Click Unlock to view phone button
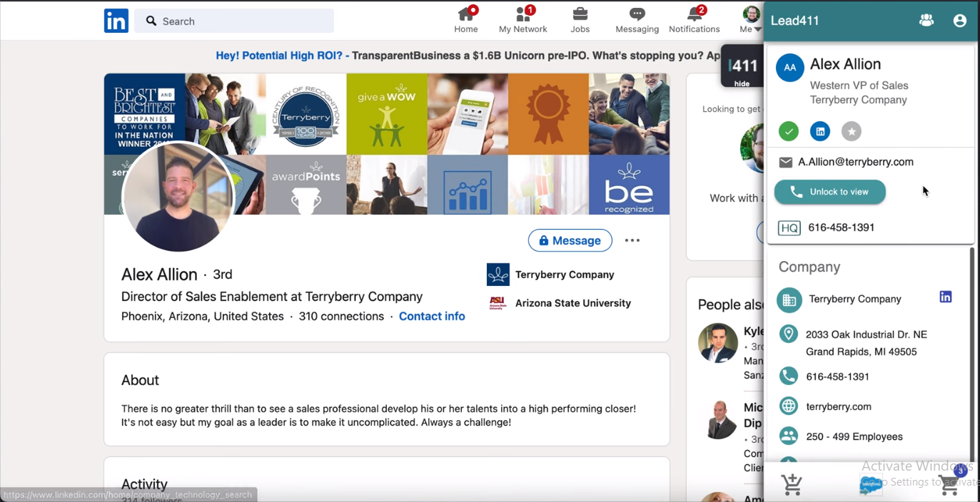 [x=830, y=192]
